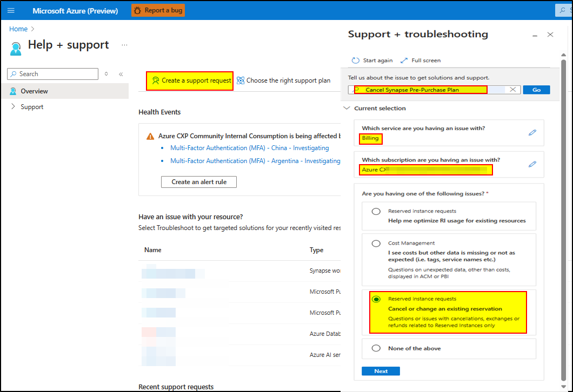This screenshot has height=392, width=573.
Task: Click the Azure Databricks resource row
Action: pyautogui.click(x=239, y=334)
